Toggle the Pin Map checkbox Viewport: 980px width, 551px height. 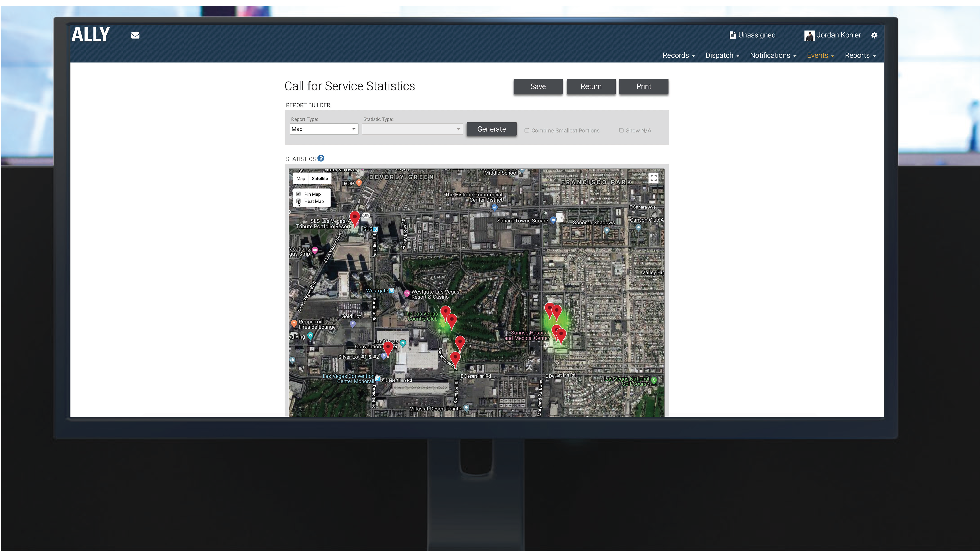click(x=298, y=194)
